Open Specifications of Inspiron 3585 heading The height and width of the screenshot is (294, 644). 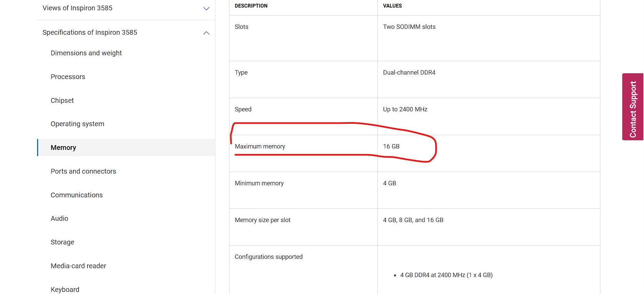(x=90, y=32)
